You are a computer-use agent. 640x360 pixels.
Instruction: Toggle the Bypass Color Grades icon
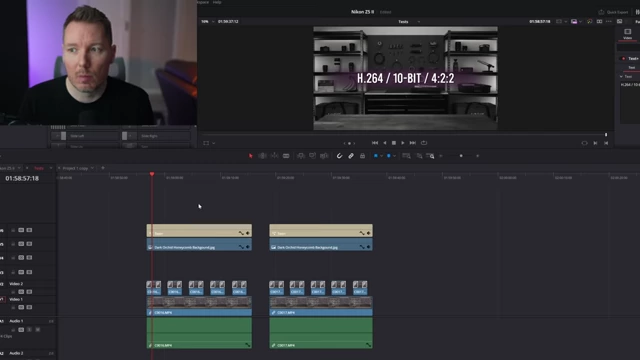(x=589, y=22)
